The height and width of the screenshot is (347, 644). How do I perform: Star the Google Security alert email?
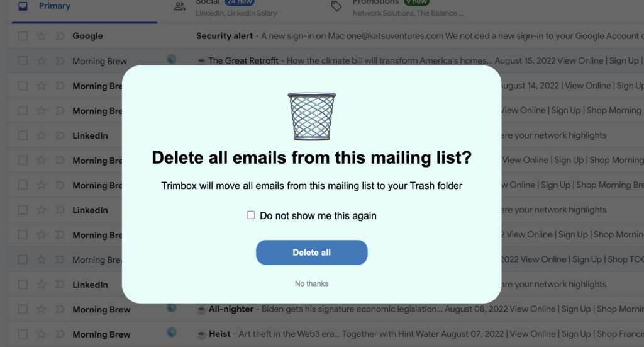[42, 36]
